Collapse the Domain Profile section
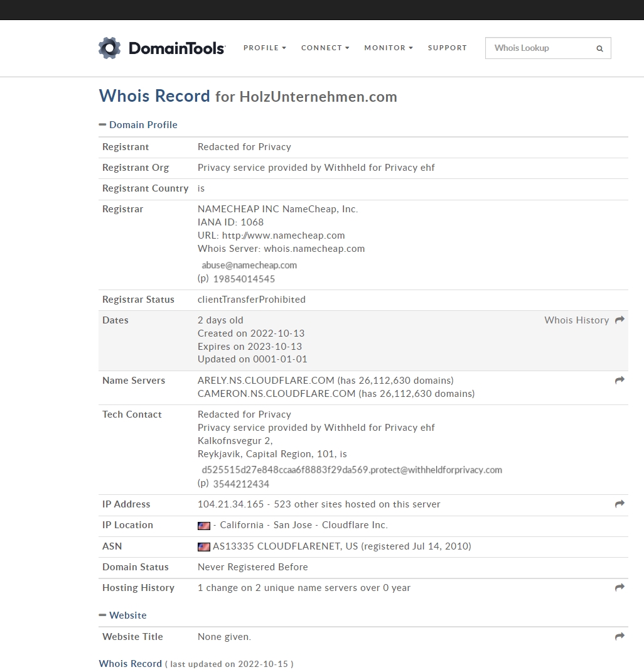Image resolution: width=644 pixels, height=672 pixels. pos(138,125)
